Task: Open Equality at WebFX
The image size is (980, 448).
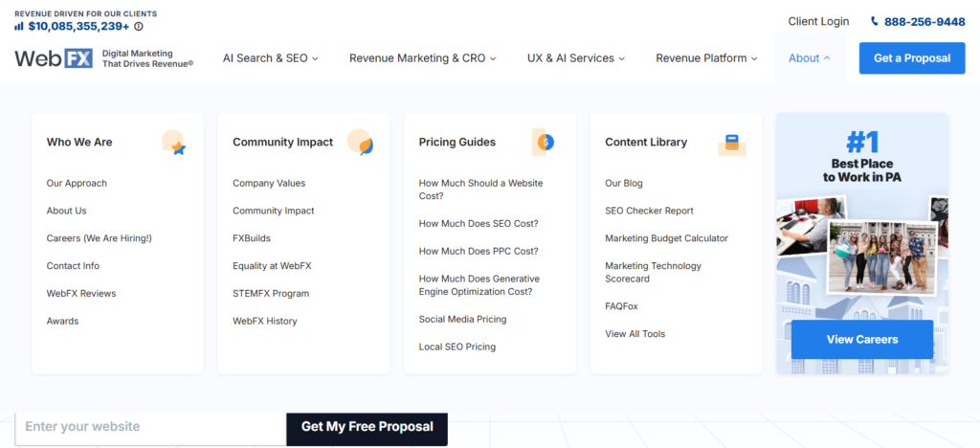Action: coord(272,265)
